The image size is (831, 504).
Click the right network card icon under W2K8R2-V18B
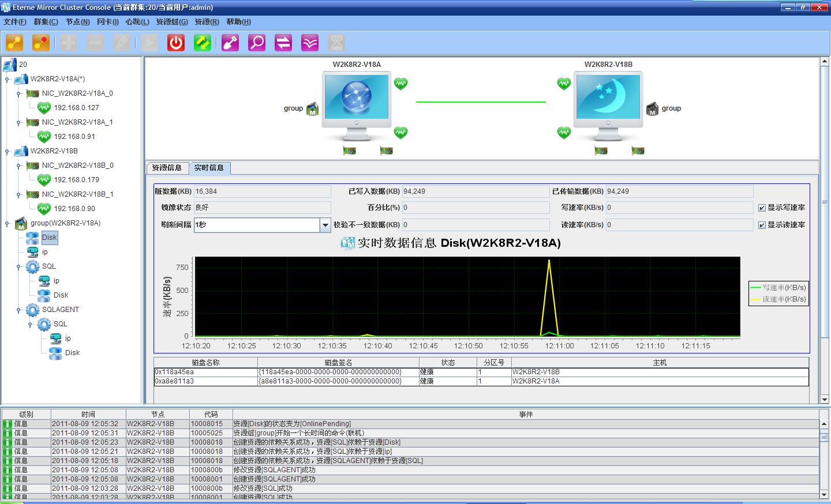tap(638, 151)
